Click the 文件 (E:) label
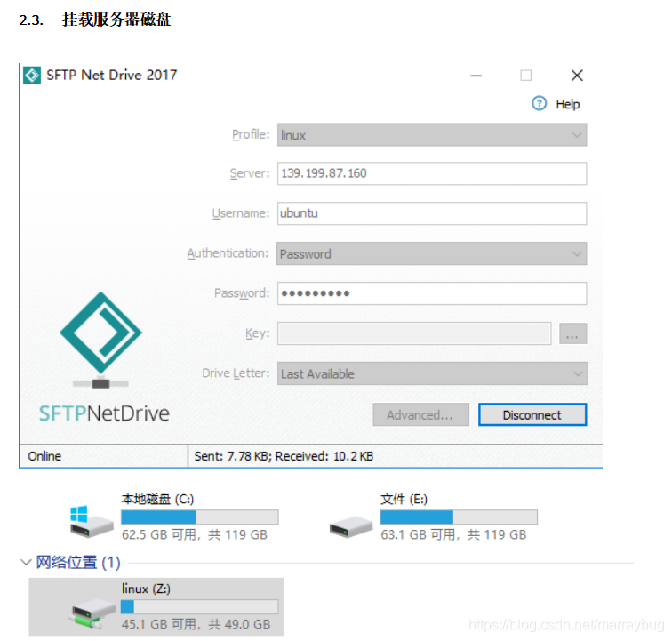The width and height of the screenshot is (672, 641). 404,499
